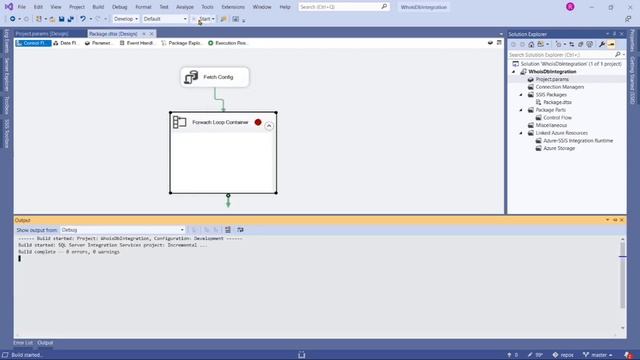Click the red breakpoint dot on Foreach Loop

[x=258, y=122]
